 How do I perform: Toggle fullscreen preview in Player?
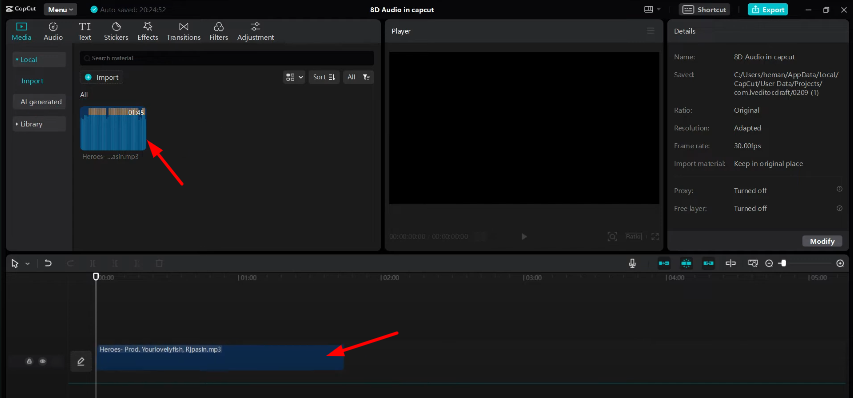tap(655, 237)
